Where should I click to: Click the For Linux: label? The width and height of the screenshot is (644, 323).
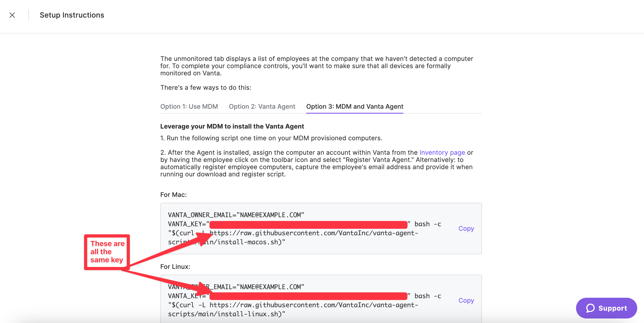(x=175, y=267)
